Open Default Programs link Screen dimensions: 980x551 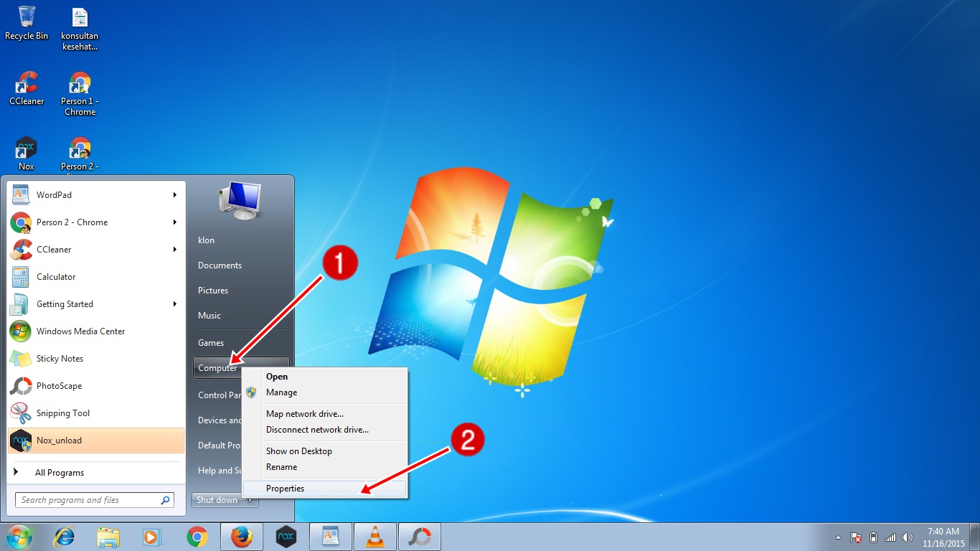click(x=218, y=446)
